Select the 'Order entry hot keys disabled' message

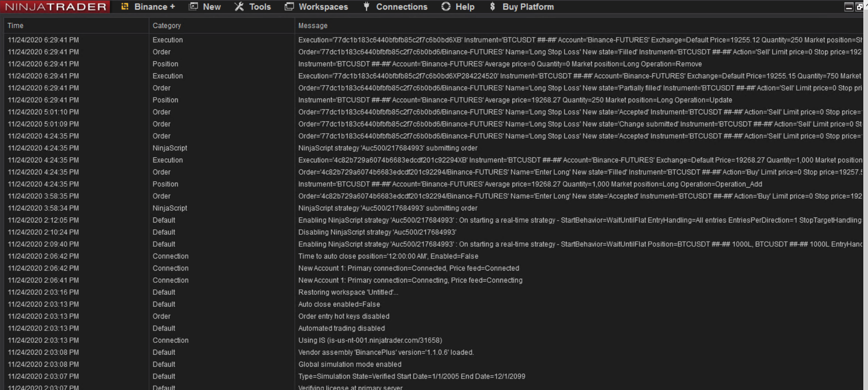344,316
